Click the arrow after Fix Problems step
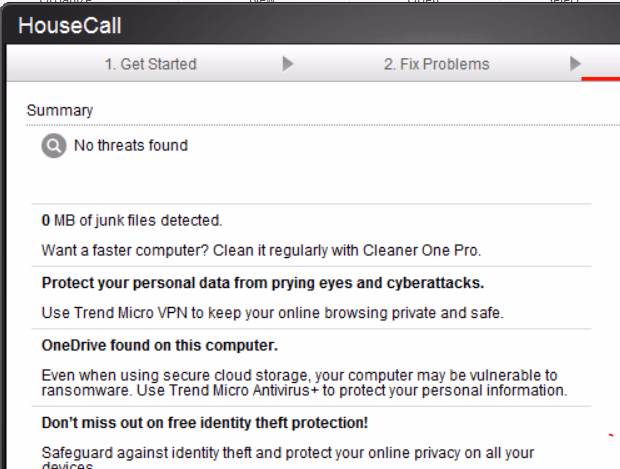The image size is (620, 469). [x=575, y=64]
